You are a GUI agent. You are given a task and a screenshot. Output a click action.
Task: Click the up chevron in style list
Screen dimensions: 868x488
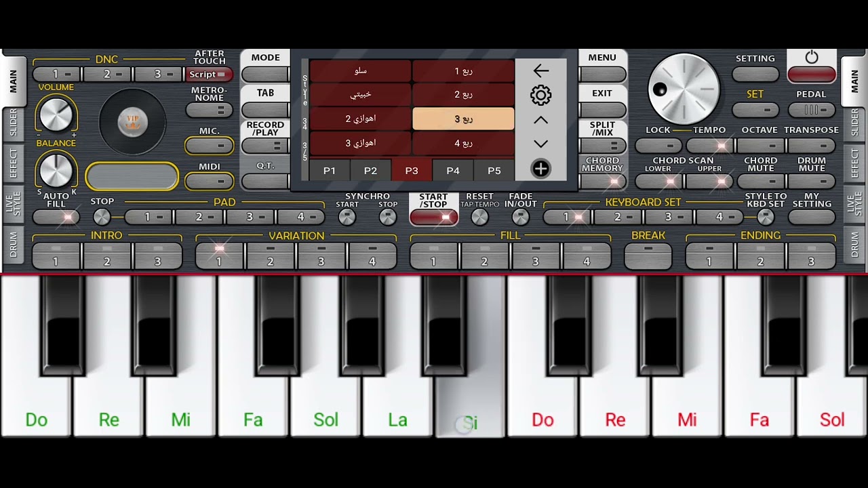(540, 120)
